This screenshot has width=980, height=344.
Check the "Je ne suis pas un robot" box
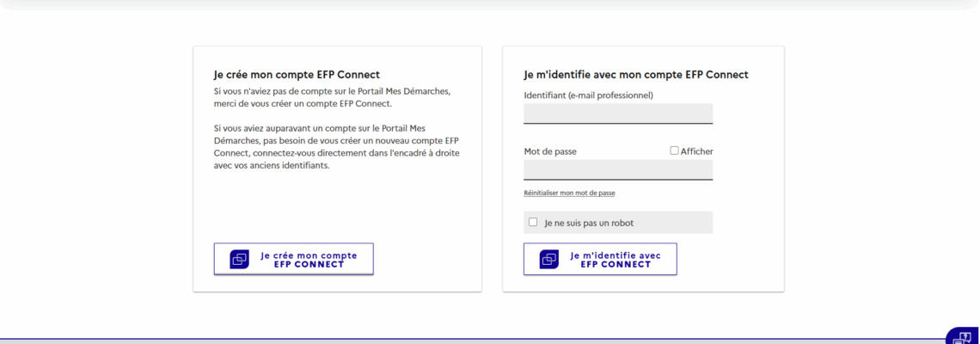(533, 222)
